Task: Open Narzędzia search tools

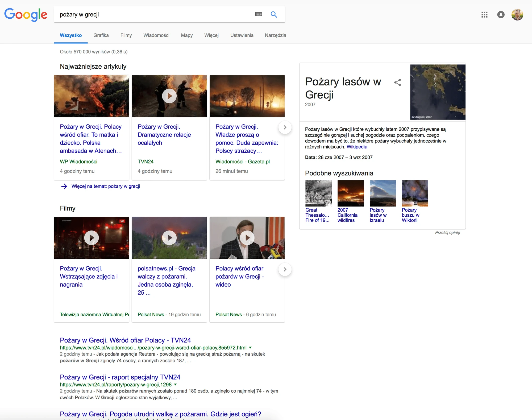Action: point(276,35)
